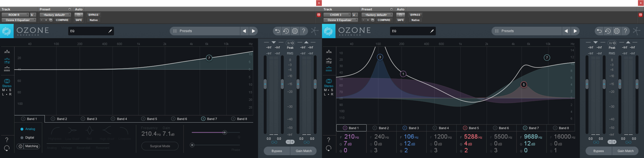Toggle Band 7 power in ROOM R window
The image size is (644, 158).
[x=203, y=119]
